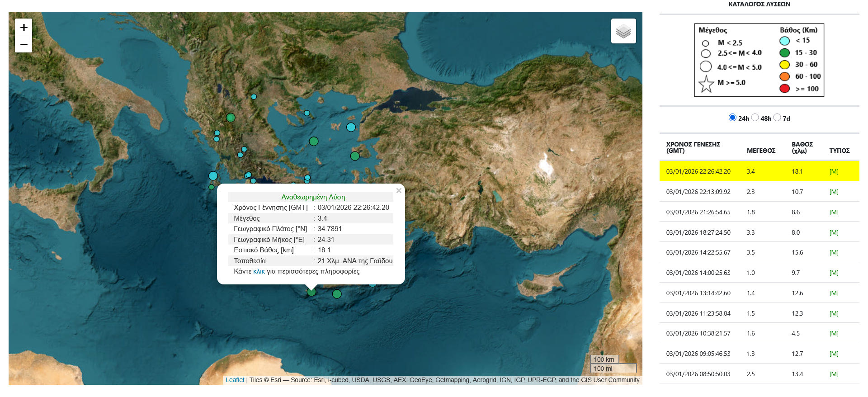This screenshot has width=868, height=397.
Task: Select the highlighted 22:26:42.20 earthquake row
Action: click(698, 171)
